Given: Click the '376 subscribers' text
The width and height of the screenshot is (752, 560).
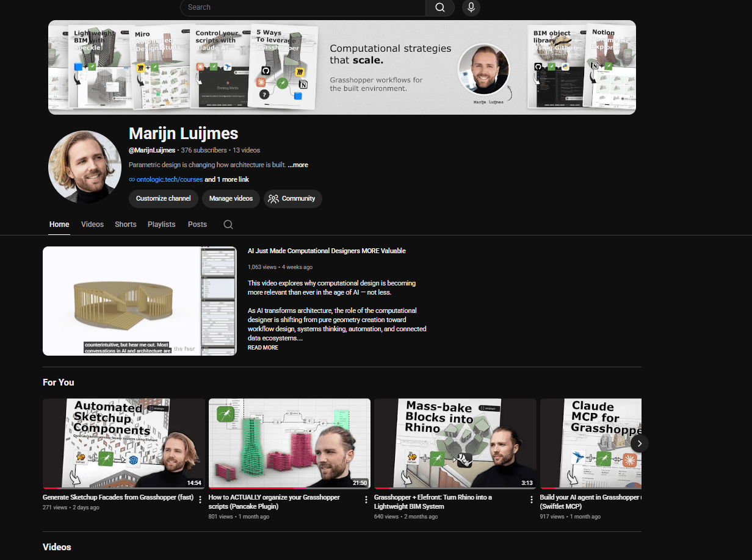Looking at the screenshot, I should 204,150.
